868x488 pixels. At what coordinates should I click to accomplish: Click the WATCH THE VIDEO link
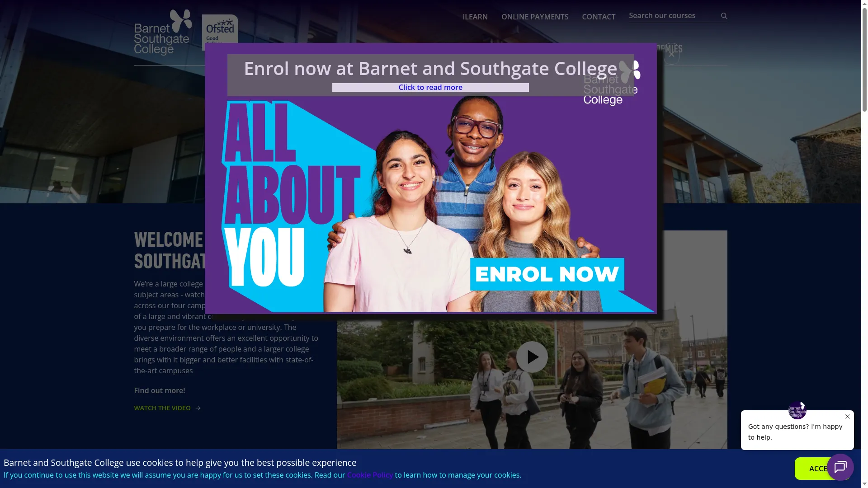(162, 408)
